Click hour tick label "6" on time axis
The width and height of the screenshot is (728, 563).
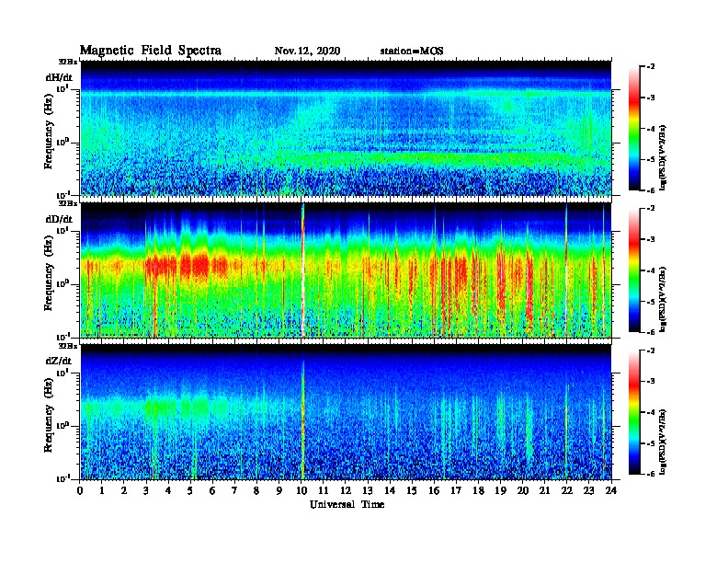(212, 490)
